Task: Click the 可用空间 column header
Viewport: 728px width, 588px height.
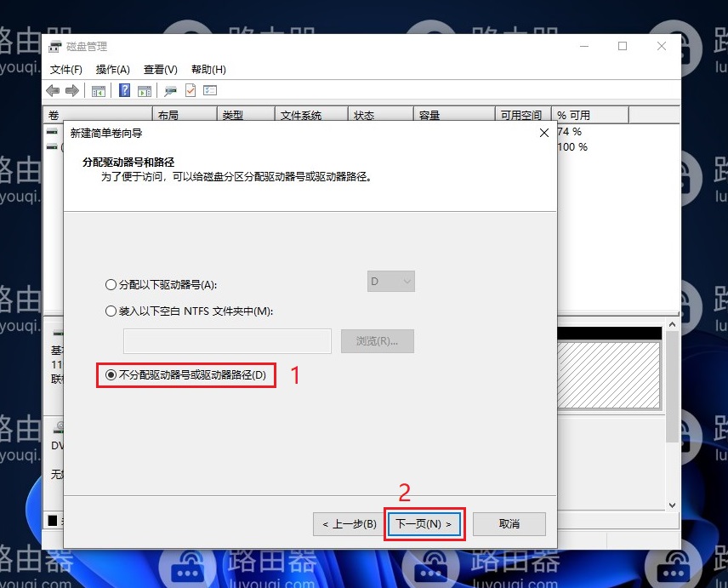Action: click(523, 115)
